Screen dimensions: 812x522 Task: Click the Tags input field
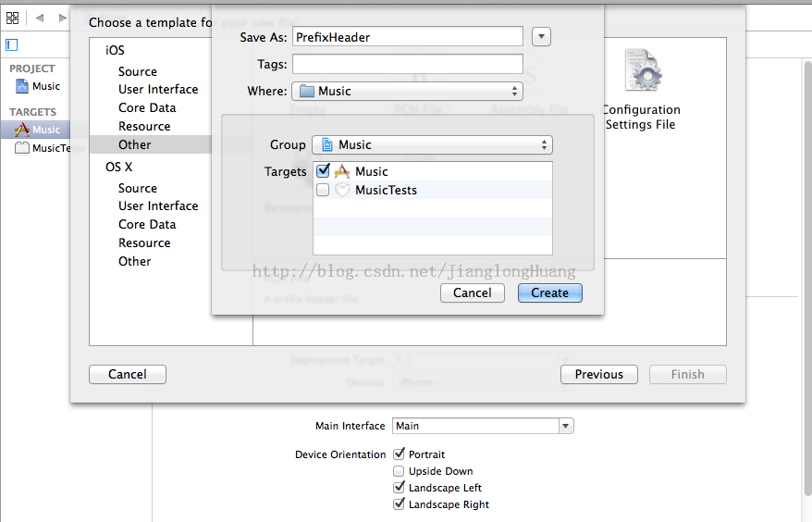(408, 64)
